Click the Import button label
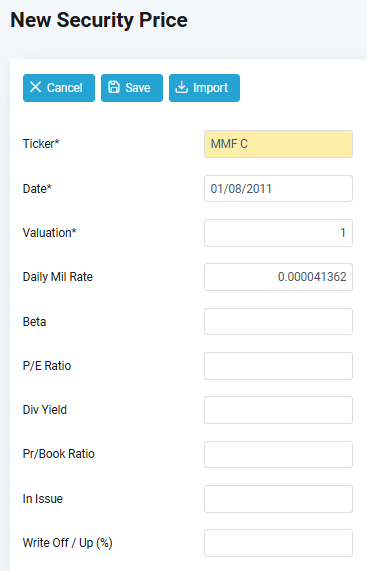 coord(210,88)
